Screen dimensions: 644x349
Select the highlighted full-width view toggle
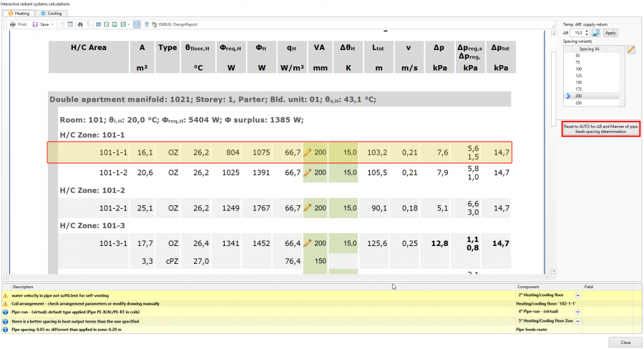tap(137, 24)
